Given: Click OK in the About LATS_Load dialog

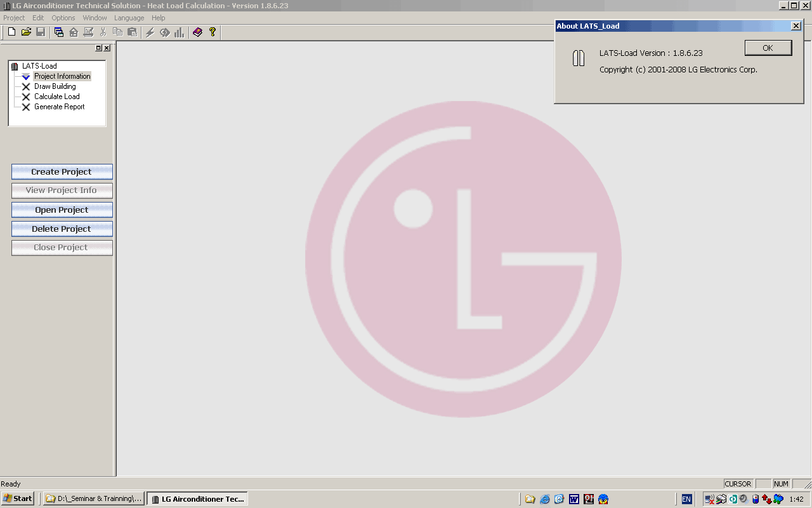Looking at the screenshot, I should click(x=768, y=48).
